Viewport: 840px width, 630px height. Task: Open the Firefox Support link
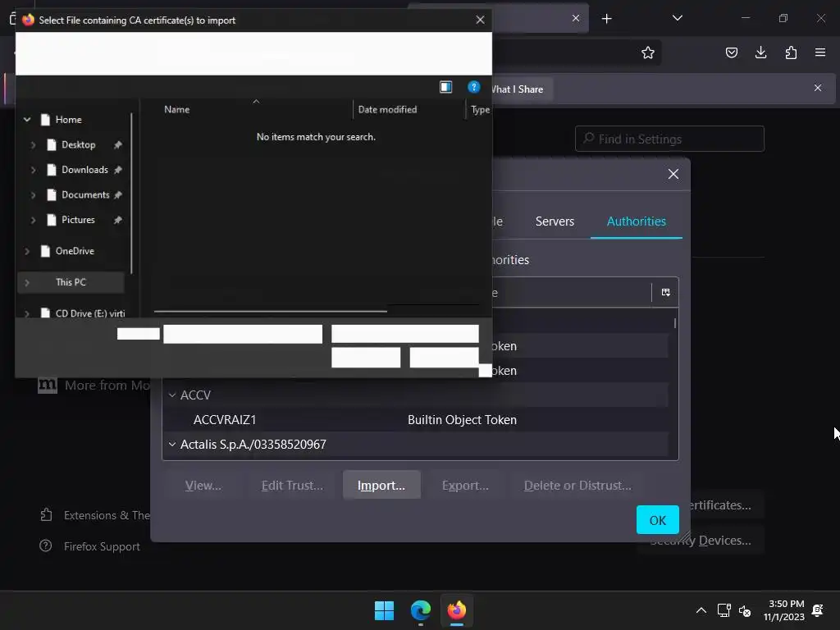pos(102,546)
